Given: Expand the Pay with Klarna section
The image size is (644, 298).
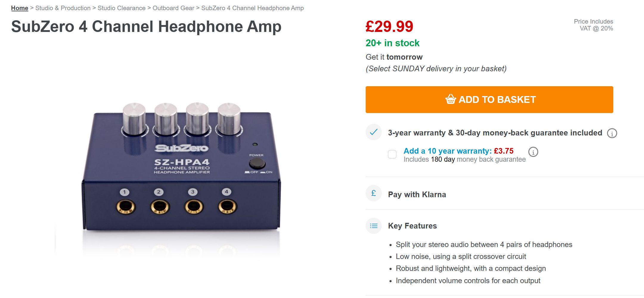Looking at the screenshot, I should coord(417,194).
